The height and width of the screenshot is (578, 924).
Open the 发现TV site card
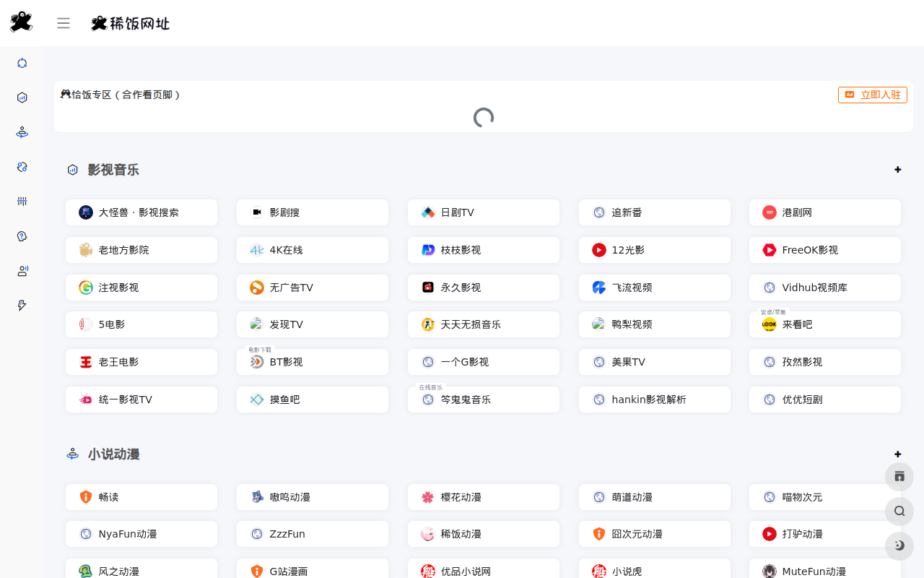click(x=313, y=324)
